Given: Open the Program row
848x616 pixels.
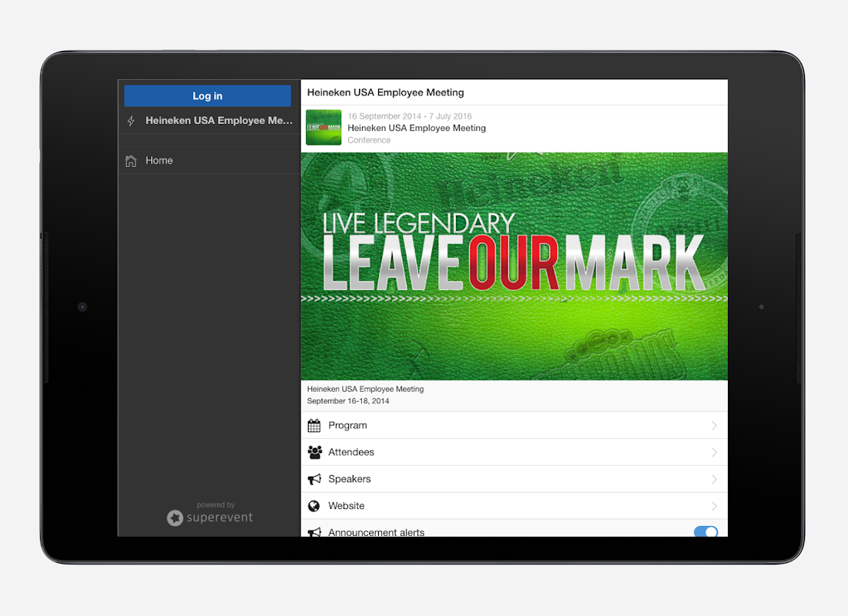Looking at the screenshot, I should 514,426.
